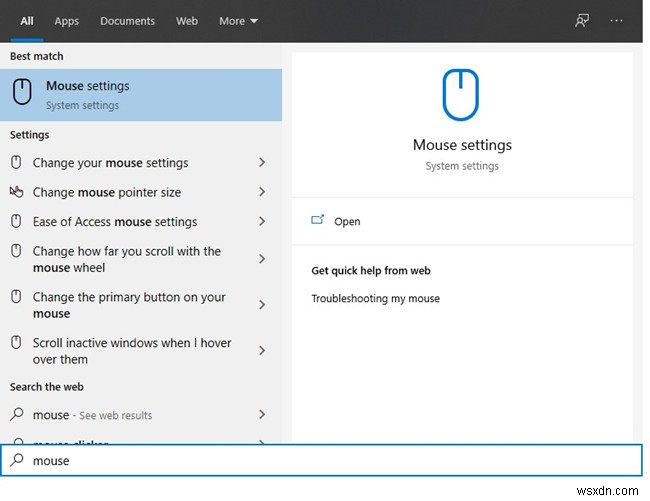Click the feedback icon in the top bar
This screenshot has width=650, height=501.
coord(582,20)
